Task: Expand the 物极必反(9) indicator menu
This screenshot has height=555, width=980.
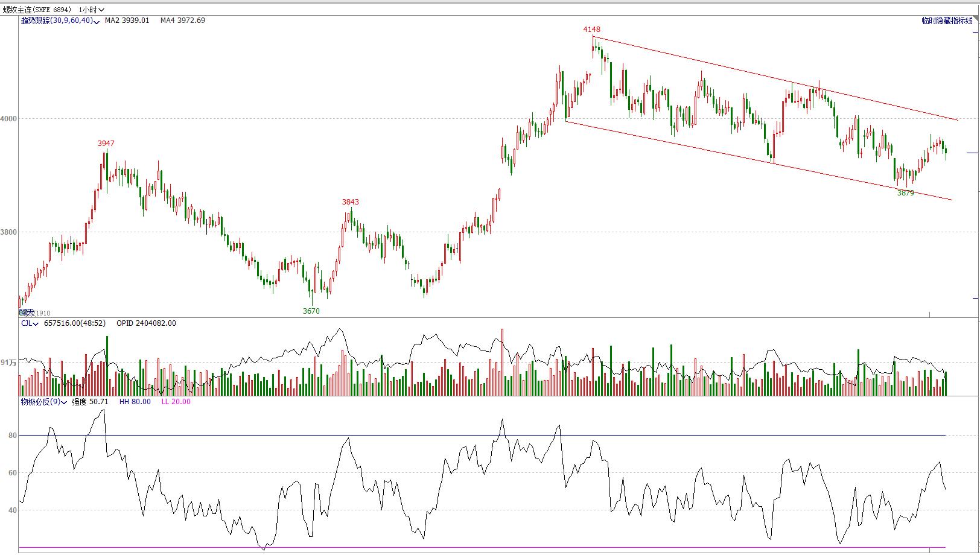Action: coord(43,402)
